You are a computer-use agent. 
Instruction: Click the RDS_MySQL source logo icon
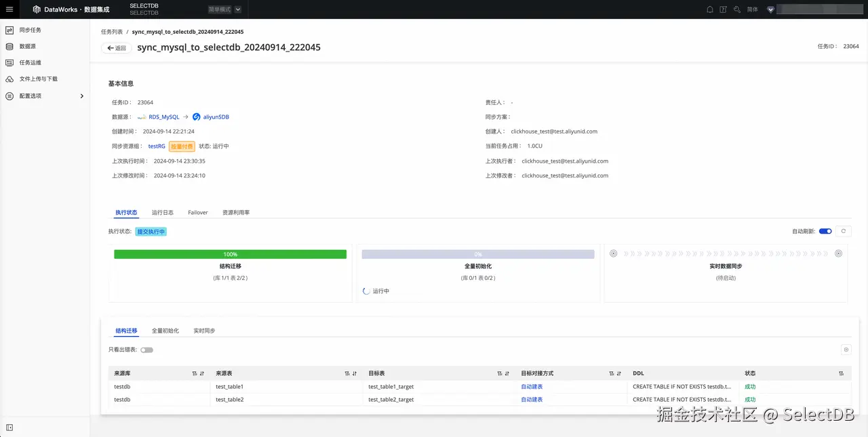(x=142, y=117)
